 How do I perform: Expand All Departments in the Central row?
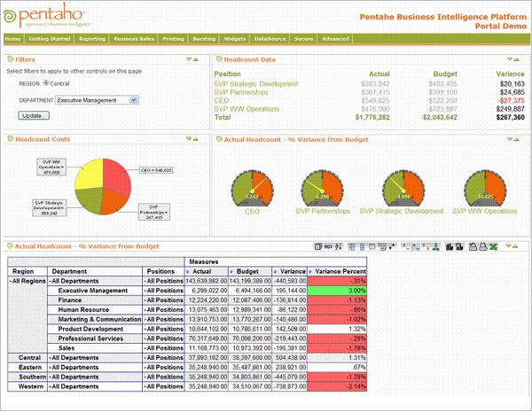click(x=51, y=358)
